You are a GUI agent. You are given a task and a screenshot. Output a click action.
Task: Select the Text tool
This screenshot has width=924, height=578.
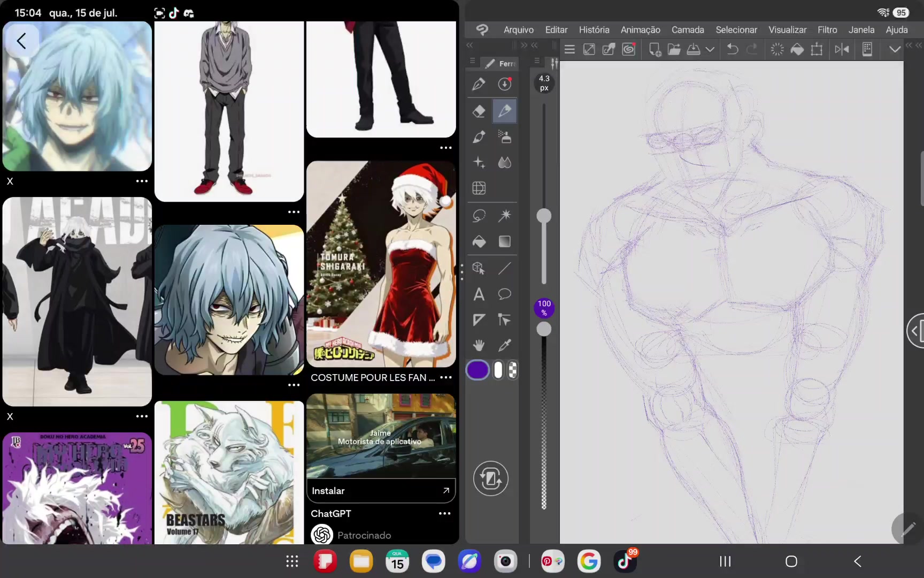coord(479,294)
